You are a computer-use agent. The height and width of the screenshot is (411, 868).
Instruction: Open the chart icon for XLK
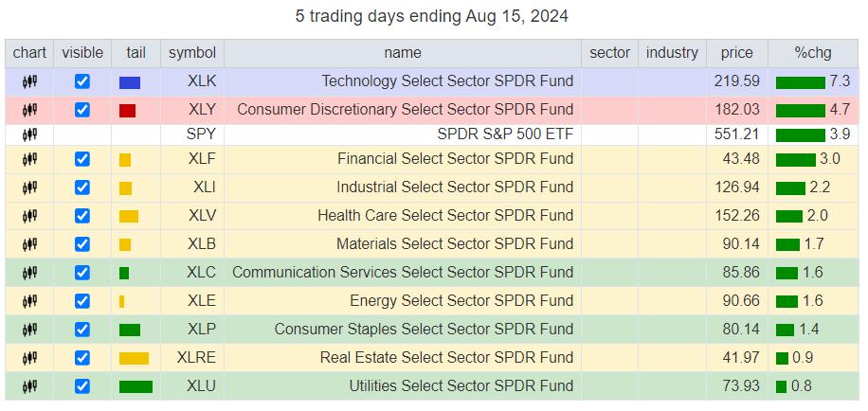pyautogui.click(x=29, y=81)
